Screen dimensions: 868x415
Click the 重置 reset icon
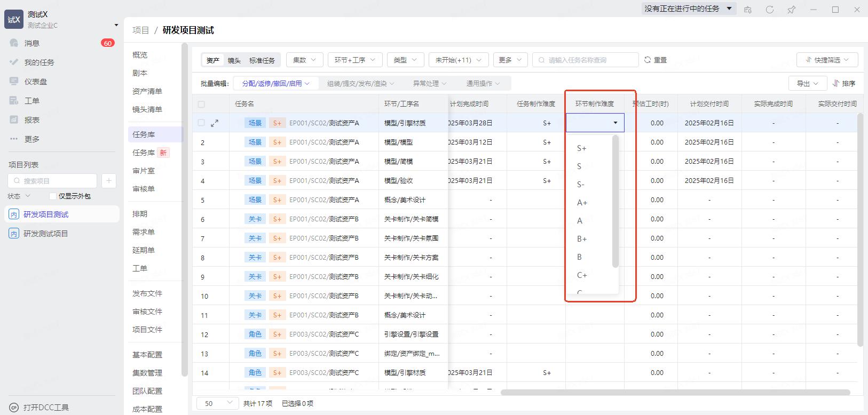tap(648, 60)
